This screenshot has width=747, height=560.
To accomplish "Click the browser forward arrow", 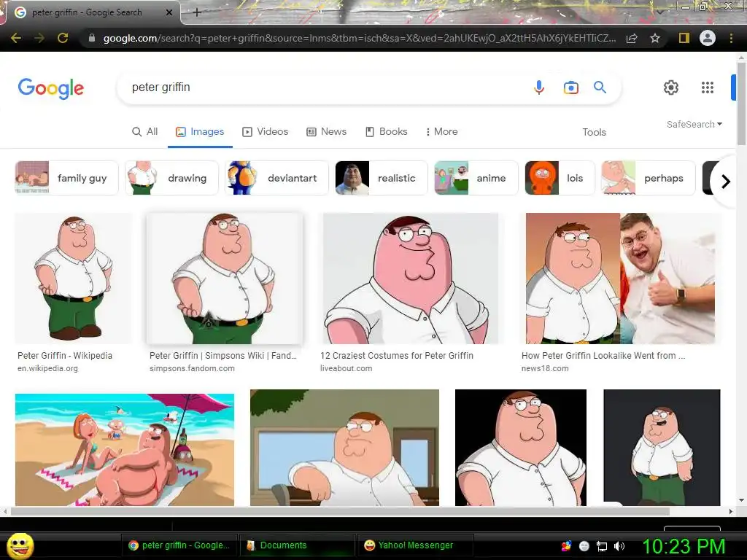I will 39,38.
